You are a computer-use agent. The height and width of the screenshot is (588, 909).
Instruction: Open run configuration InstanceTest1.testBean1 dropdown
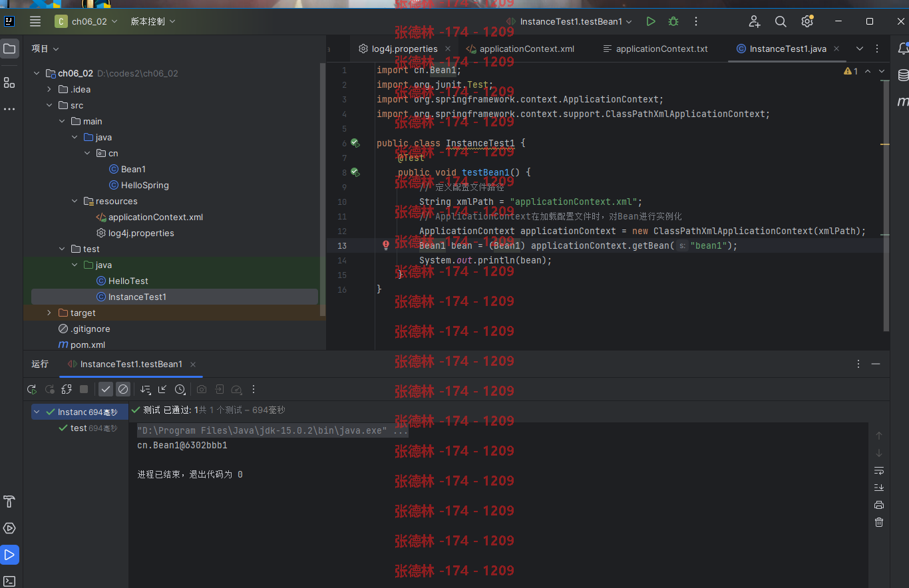pos(570,21)
